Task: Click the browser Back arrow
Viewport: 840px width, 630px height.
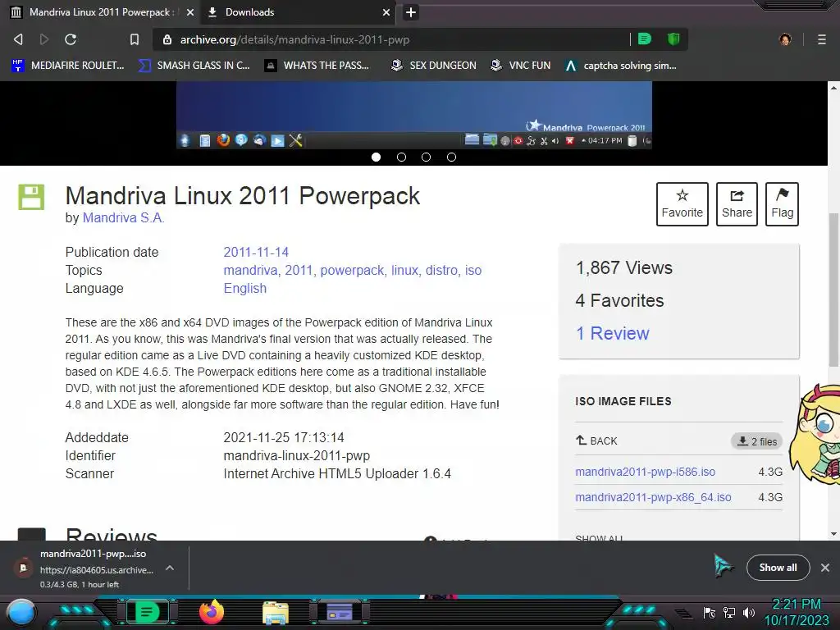Action: (18, 39)
